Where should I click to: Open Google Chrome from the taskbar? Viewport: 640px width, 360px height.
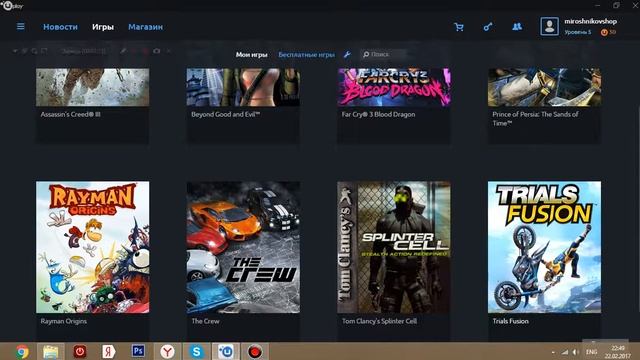22,351
